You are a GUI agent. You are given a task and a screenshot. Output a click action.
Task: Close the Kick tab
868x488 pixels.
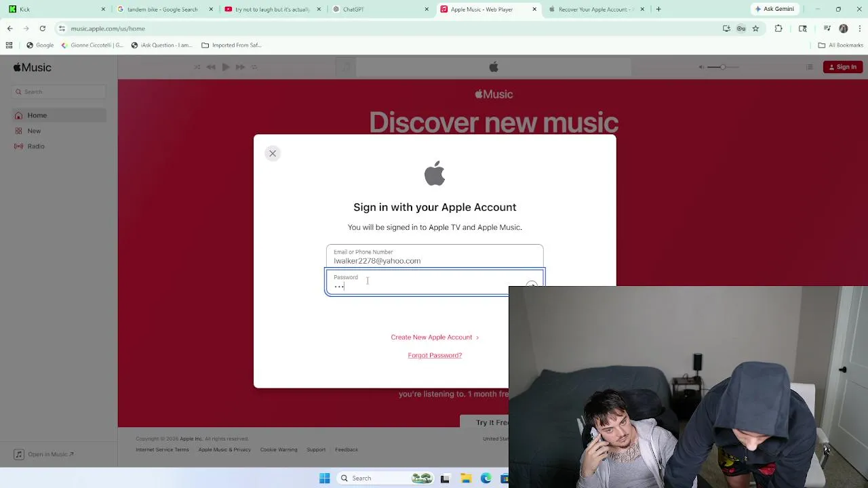(x=103, y=9)
